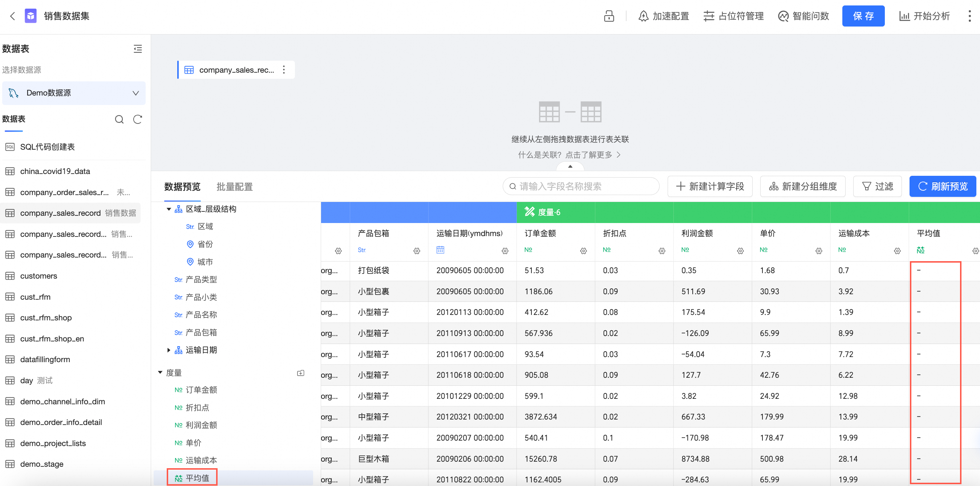Select the 利润金额 measure in tree

pos(201,425)
